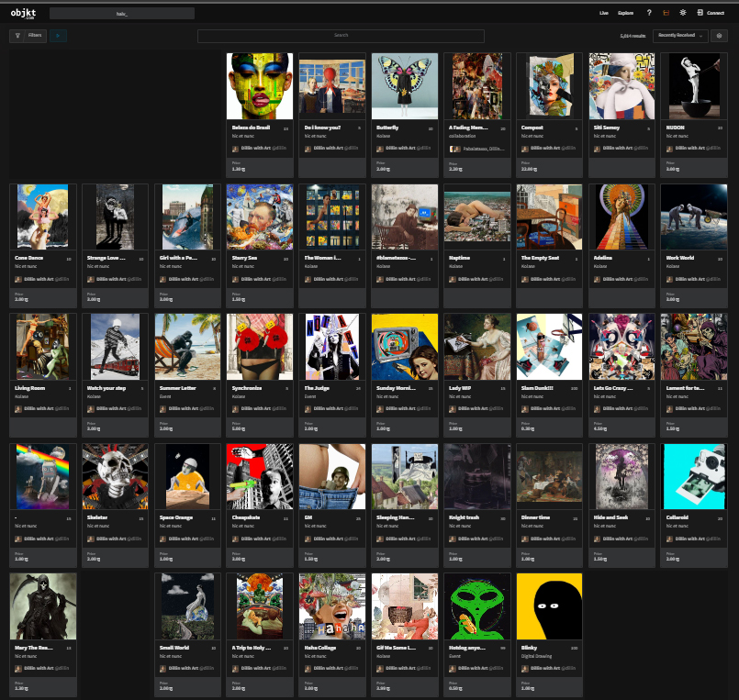Click the Work World title link

[679, 258]
